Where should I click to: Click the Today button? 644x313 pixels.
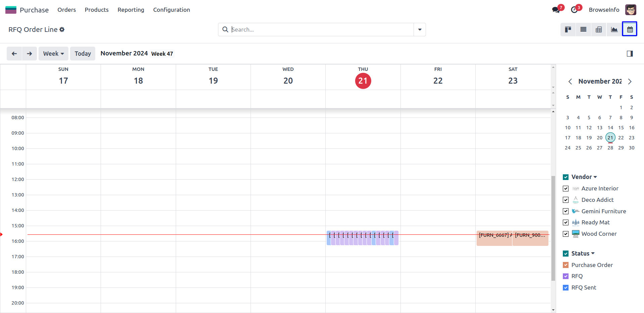pos(83,54)
